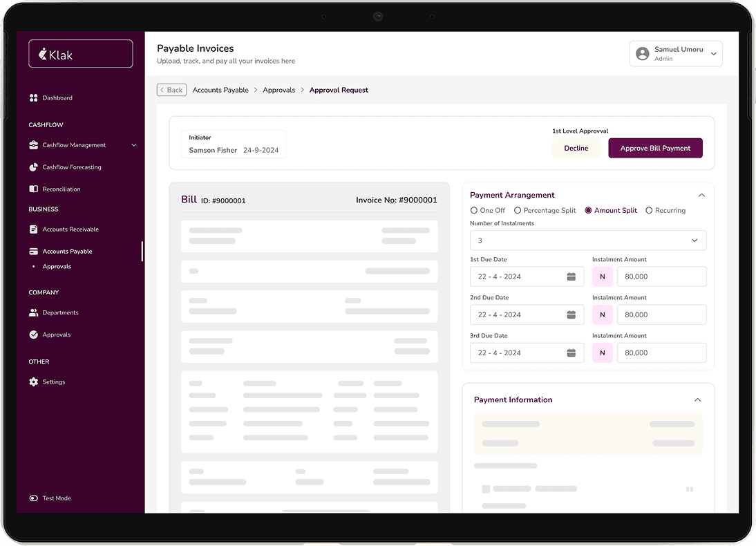Click the Approve Bill Payment button
The width and height of the screenshot is (756, 546).
[655, 149]
